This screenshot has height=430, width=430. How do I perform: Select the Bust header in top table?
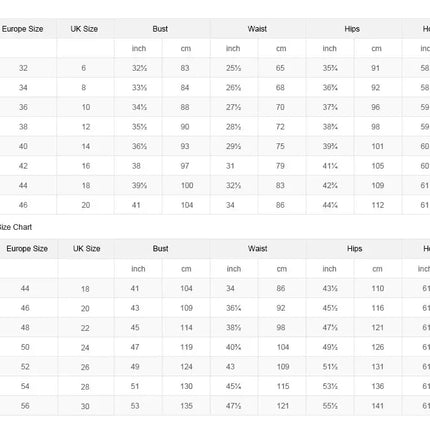[x=160, y=29]
